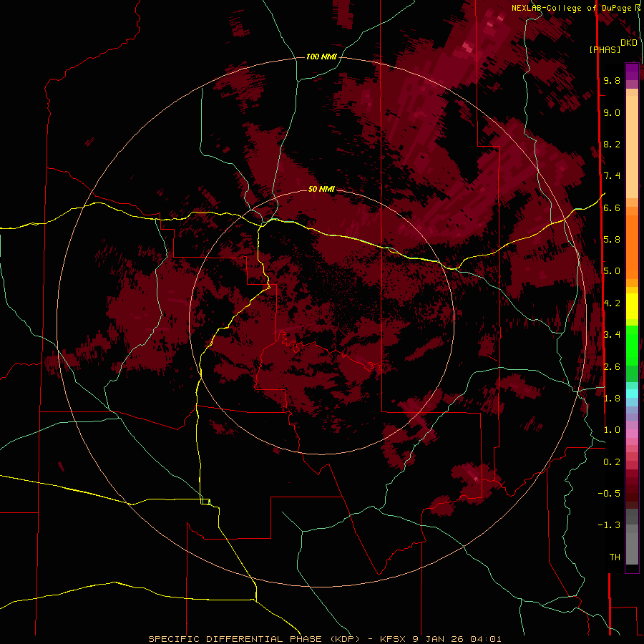This screenshot has height=644, width=644.
Task: Click the 3.4 scale value label
Action: coord(612,335)
